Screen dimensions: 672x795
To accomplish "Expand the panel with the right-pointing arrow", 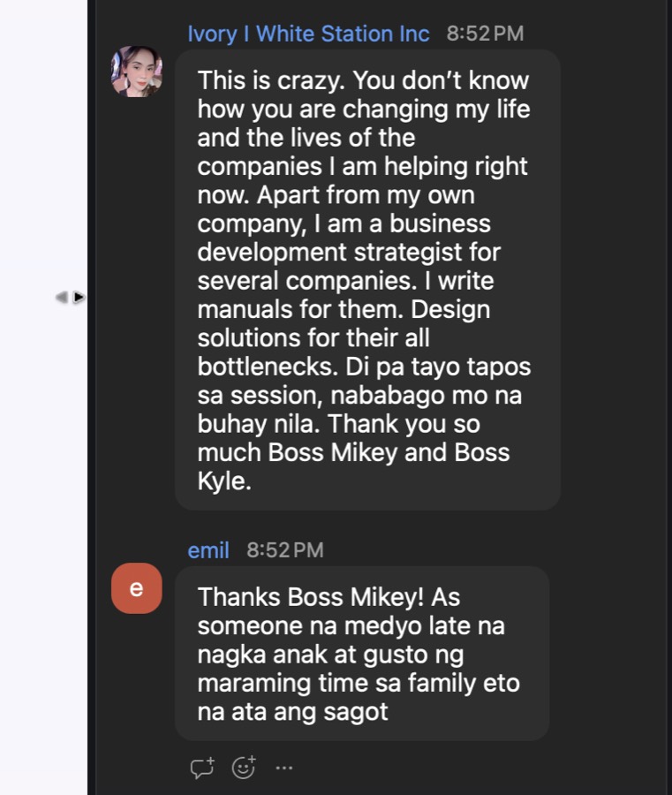I will (79, 297).
